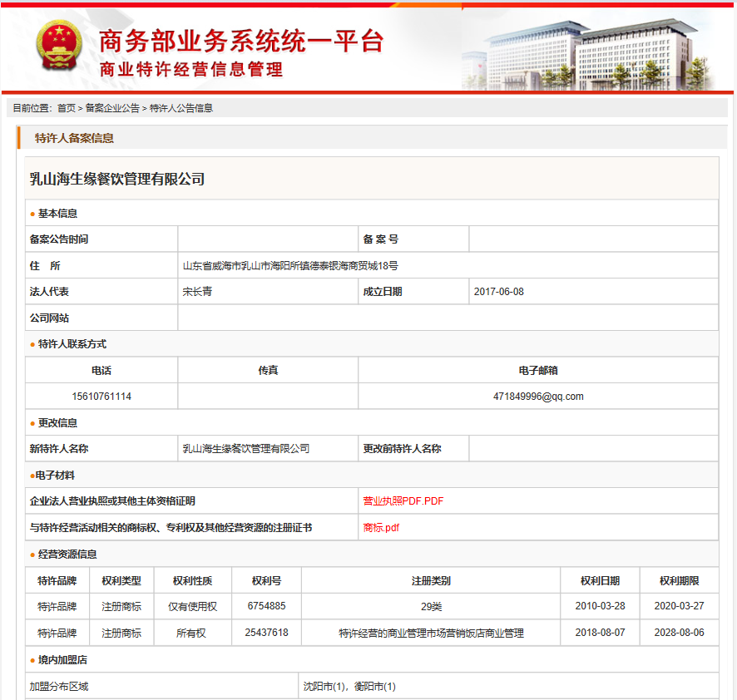Open the 营业执照PDF.PDF attachment
Viewport: 737px width, 700px height.
(x=403, y=501)
